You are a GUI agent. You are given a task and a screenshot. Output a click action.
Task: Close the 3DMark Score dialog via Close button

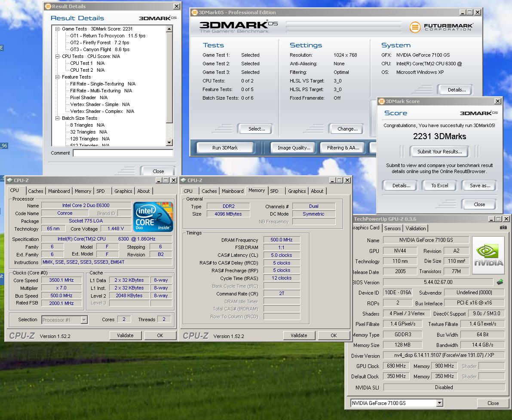tap(479, 204)
